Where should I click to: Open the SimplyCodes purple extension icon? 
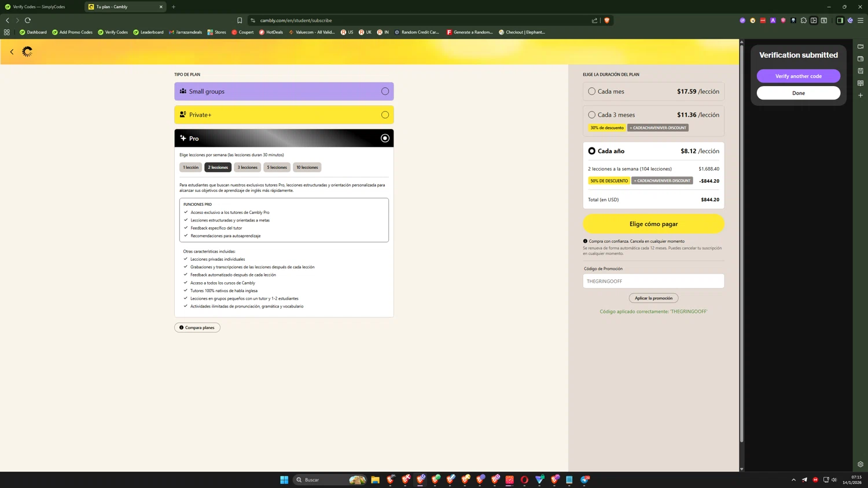pos(742,20)
